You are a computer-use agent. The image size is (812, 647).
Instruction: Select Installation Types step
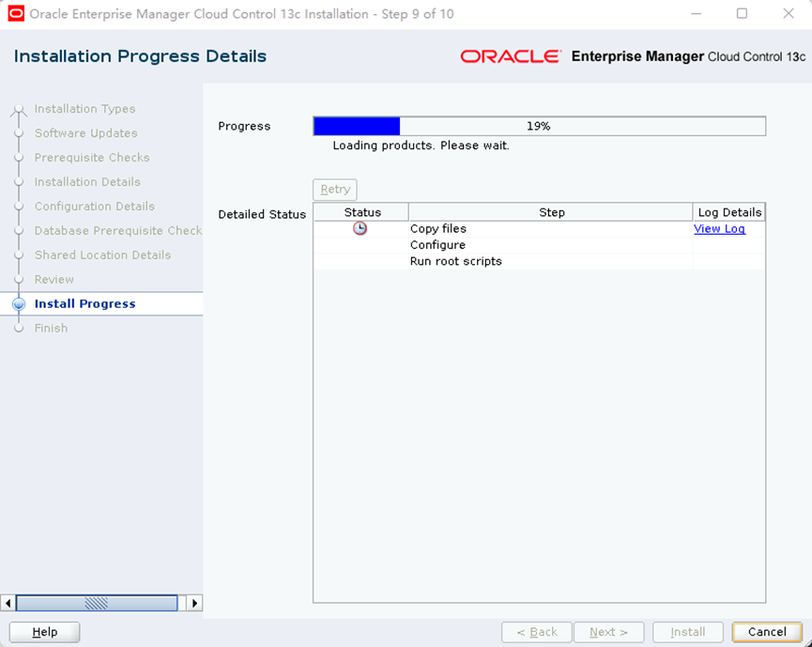point(84,109)
